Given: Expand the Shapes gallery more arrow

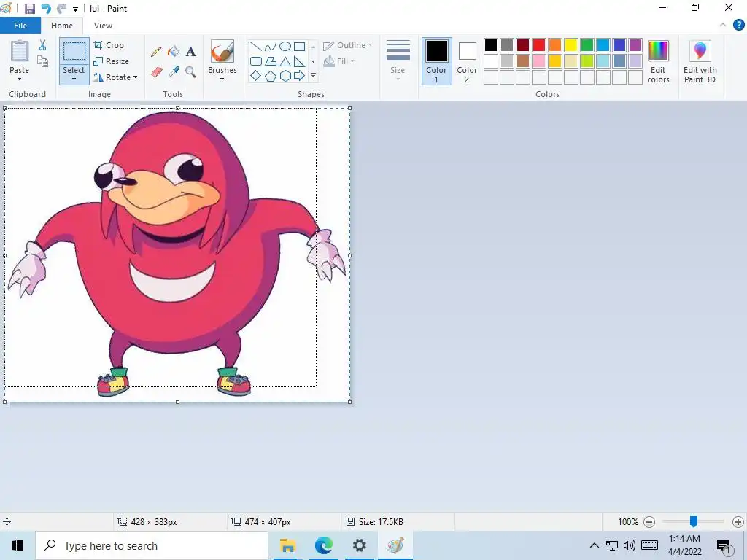Looking at the screenshot, I should point(313,76).
